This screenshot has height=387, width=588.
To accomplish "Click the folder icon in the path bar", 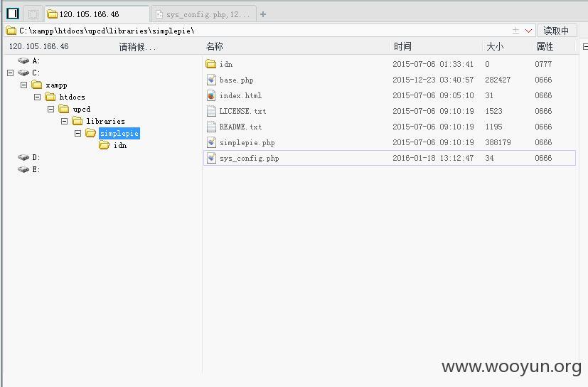I will [11, 31].
